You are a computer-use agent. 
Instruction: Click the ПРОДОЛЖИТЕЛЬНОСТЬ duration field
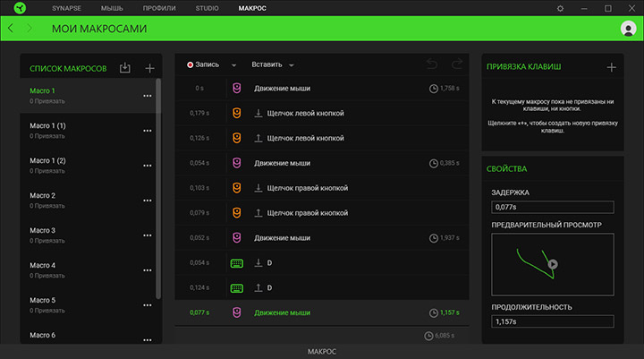[x=553, y=321]
